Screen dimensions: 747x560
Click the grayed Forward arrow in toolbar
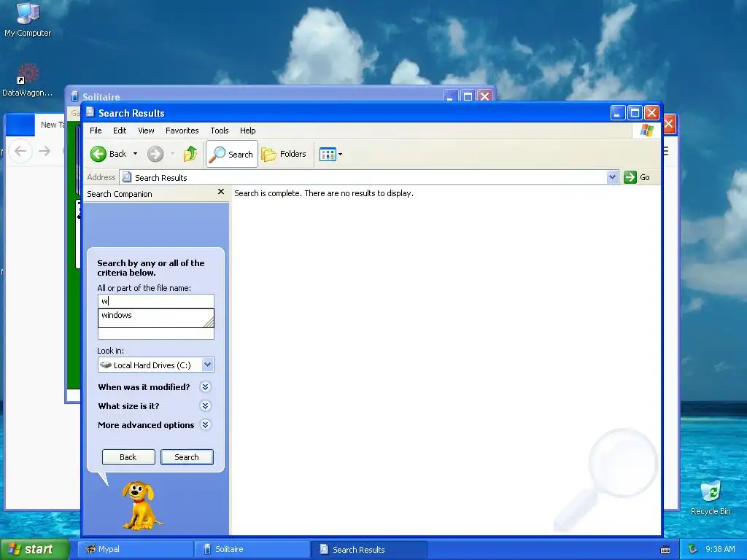[x=155, y=154]
